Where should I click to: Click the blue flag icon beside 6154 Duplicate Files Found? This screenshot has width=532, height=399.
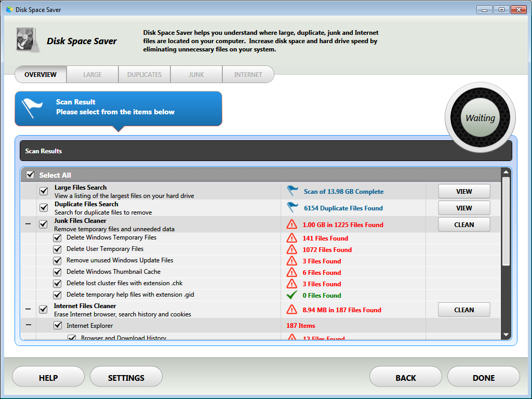[292, 208]
